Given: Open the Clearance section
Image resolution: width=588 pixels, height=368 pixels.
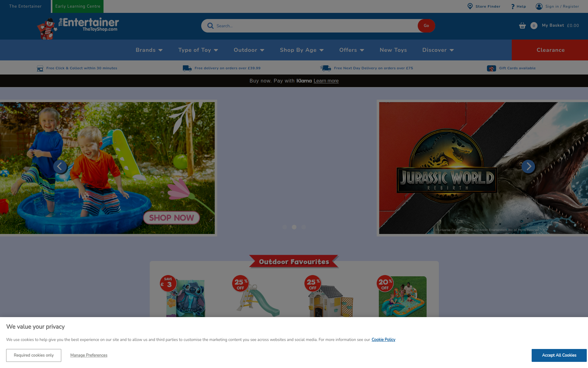Looking at the screenshot, I should [550, 50].
